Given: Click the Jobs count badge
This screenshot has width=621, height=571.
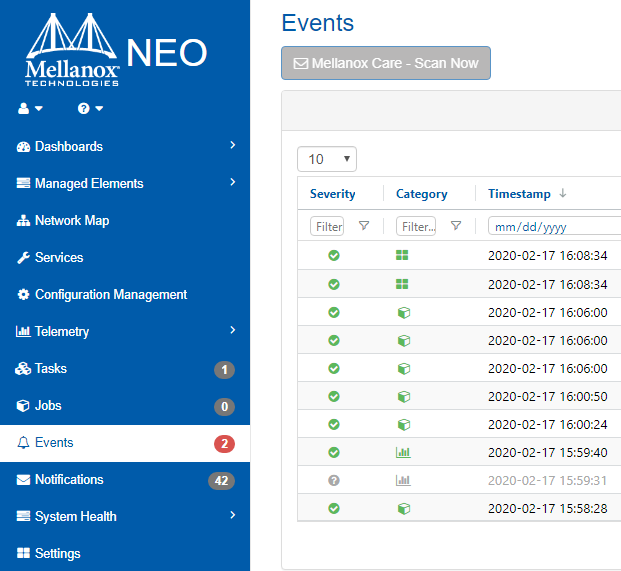Looking at the screenshot, I should click(225, 407).
